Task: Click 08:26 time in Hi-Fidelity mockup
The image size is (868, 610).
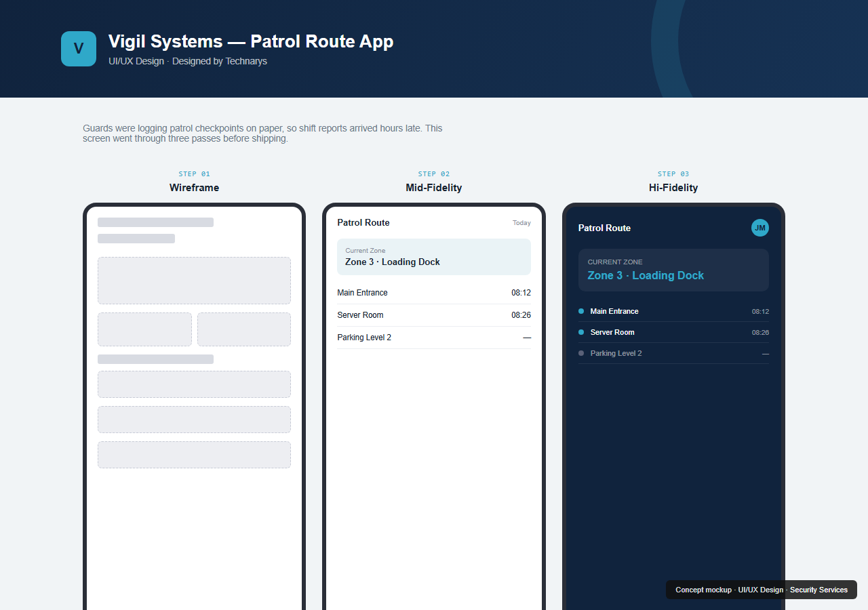Action: pos(760,333)
